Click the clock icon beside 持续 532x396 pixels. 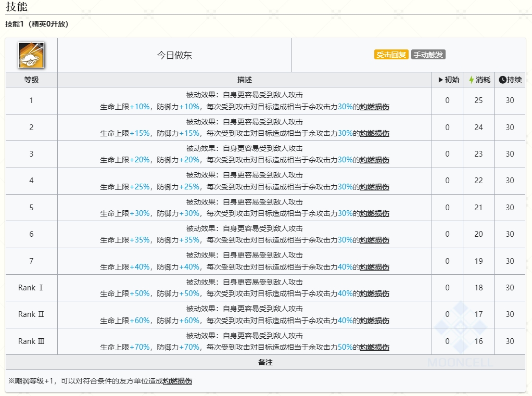point(502,80)
